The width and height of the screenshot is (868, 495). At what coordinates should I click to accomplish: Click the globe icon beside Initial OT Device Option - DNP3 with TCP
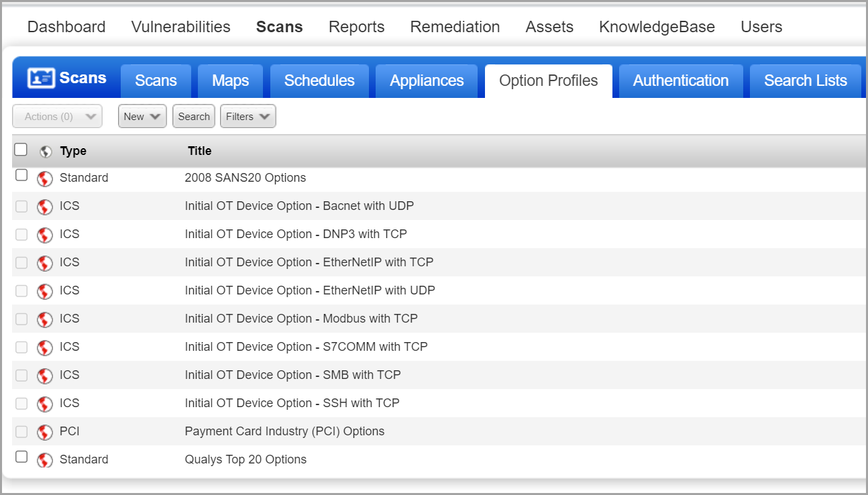[44, 234]
